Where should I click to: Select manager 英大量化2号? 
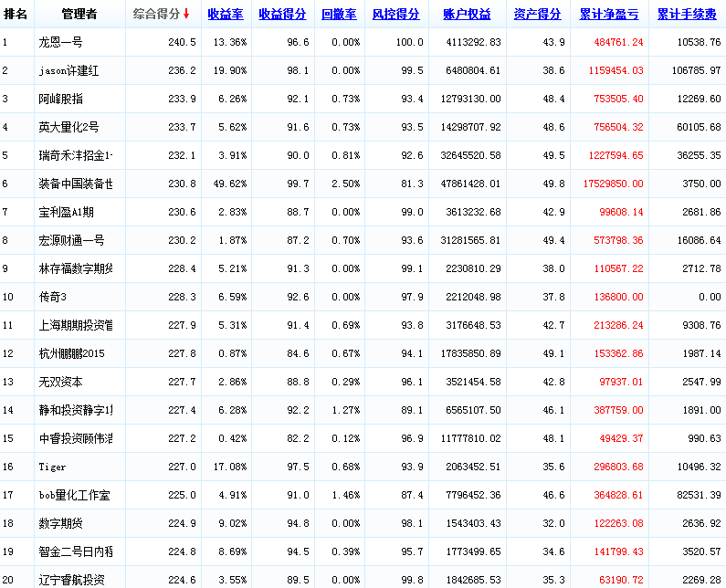point(68,127)
